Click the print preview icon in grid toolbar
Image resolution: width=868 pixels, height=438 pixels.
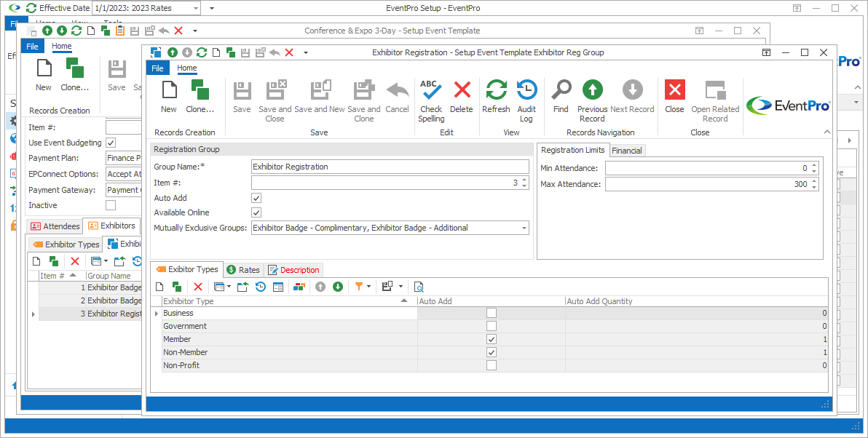click(x=419, y=287)
